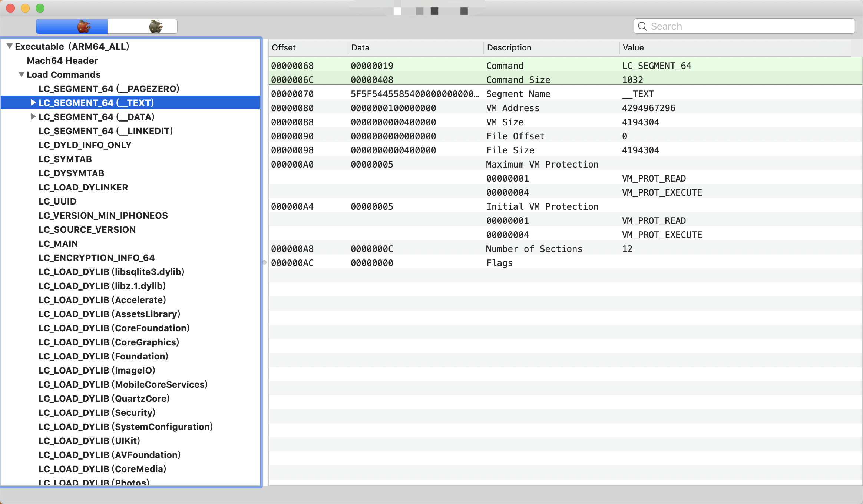Click the Value column header
Image resolution: width=863 pixels, height=504 pixels.
[x=633, y=47]
